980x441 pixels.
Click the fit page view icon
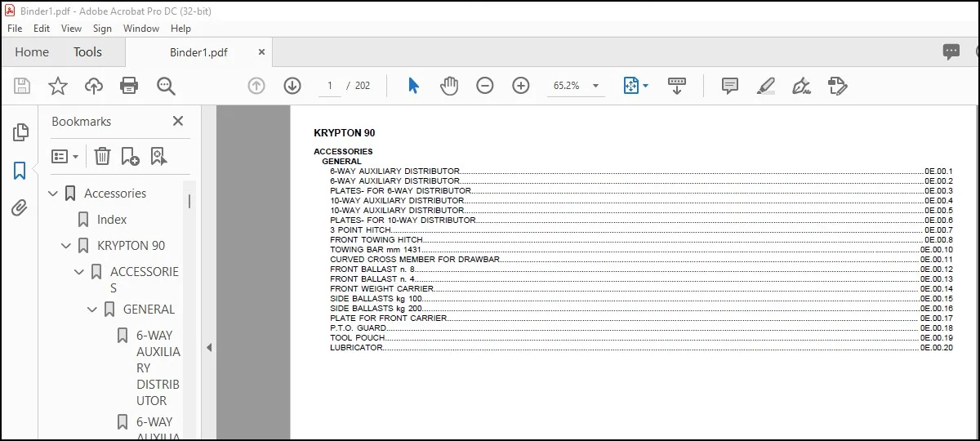click(x=630, y=86)
